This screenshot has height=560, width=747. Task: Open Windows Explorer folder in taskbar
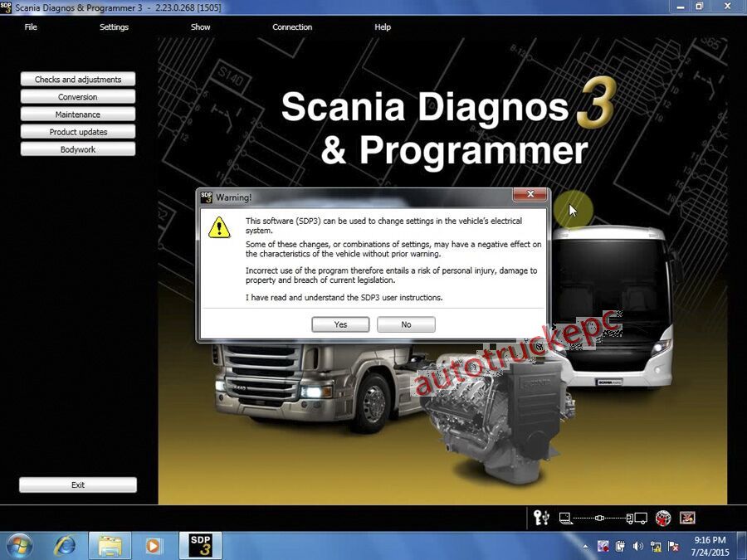pyautogui.click(x=110, y=546)
